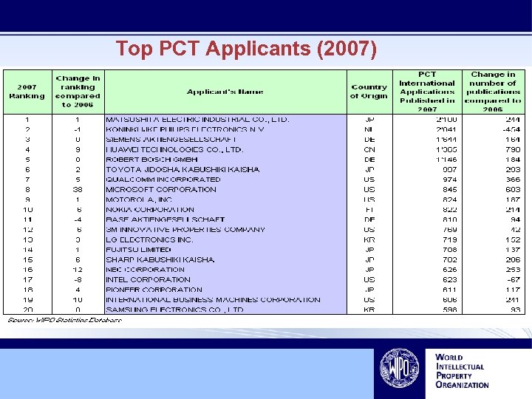The height and width of the screenshot is (399, 532).
Task: Click the Change in ranking compared to 2006 header
Action: click(78, 92)
